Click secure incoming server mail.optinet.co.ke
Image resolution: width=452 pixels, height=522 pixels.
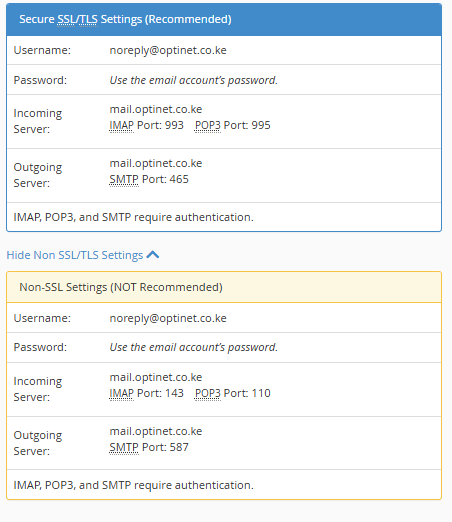(156, 109)
